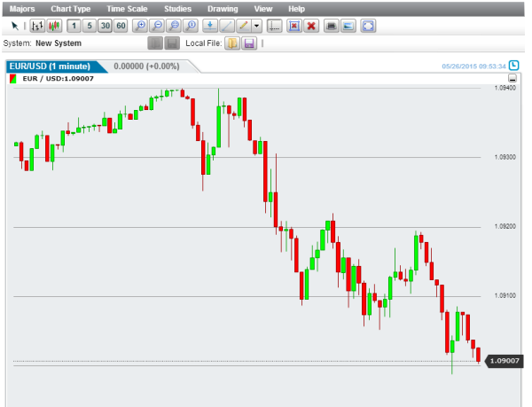Save chart as image
The height and width of the screenshot is (407, 532).
pos(348,26)
